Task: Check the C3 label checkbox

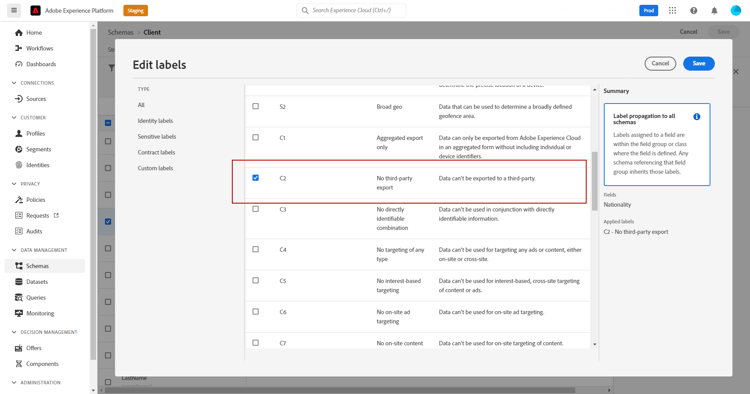Action: [x=255, y=209]
